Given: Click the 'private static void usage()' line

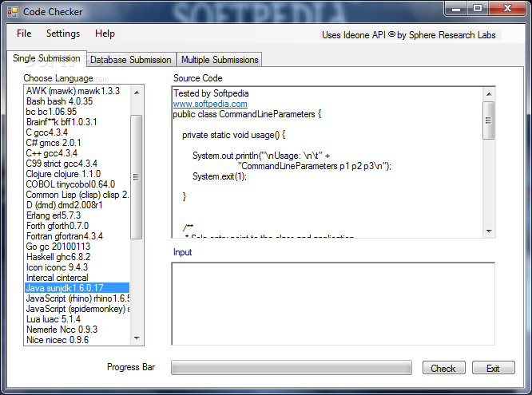Looking at the screenshot, I should tap(234, 135).
